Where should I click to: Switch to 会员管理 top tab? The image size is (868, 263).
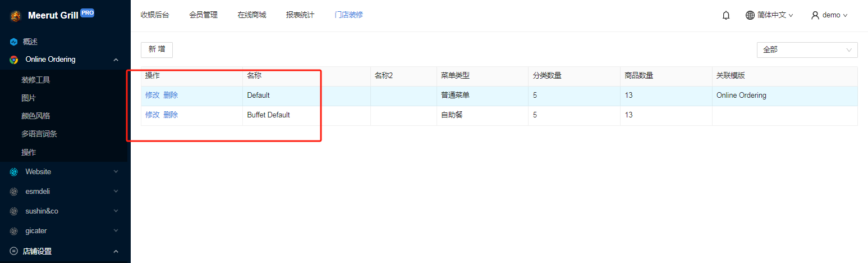[x=203, y=15]
